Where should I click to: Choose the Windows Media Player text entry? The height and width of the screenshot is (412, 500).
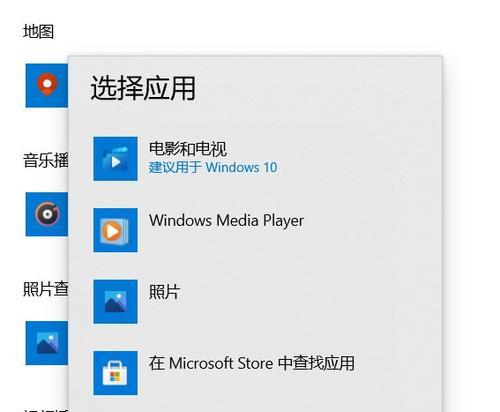(x=226, y=221)
